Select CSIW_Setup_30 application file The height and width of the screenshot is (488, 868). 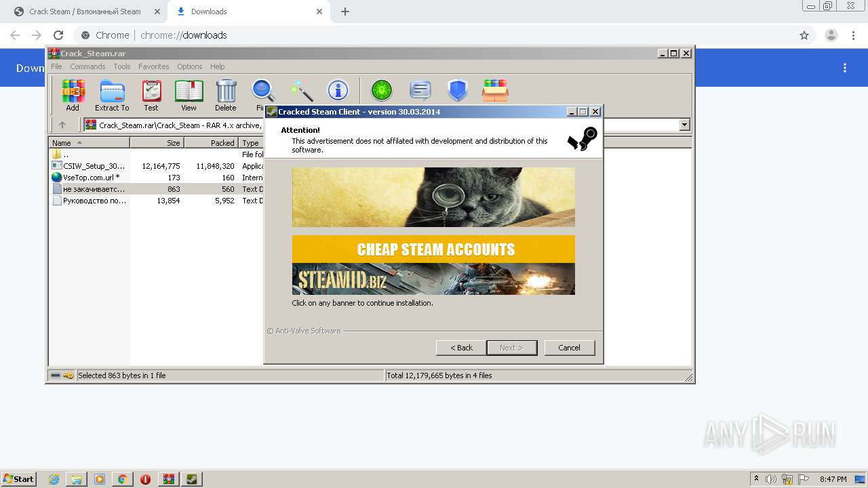point(89,166)
